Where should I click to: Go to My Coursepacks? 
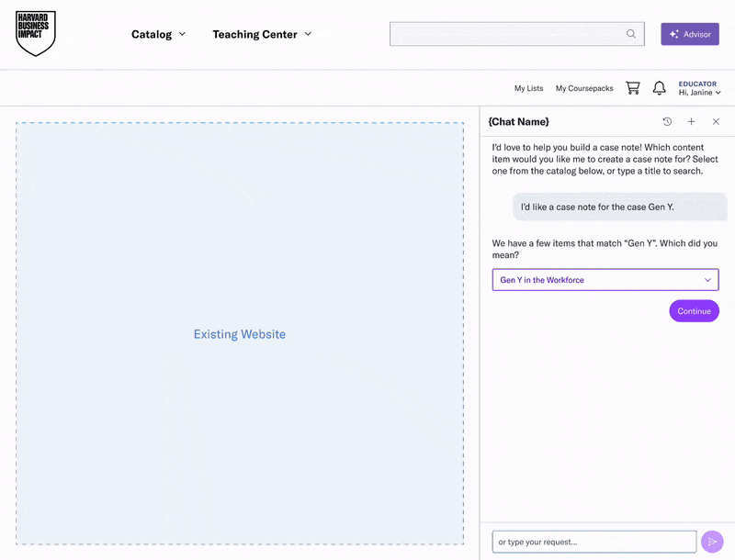tap(584, 88)
